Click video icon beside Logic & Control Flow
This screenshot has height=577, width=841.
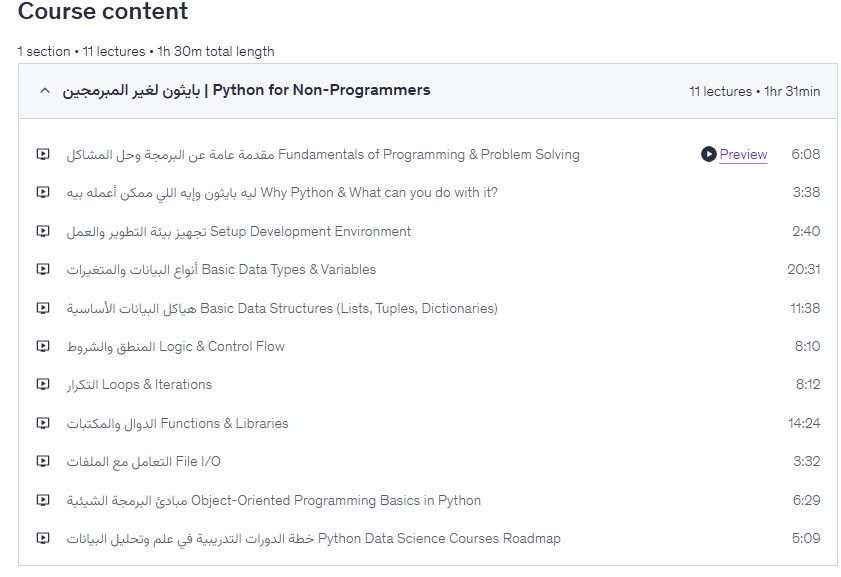tap(43, 347)
